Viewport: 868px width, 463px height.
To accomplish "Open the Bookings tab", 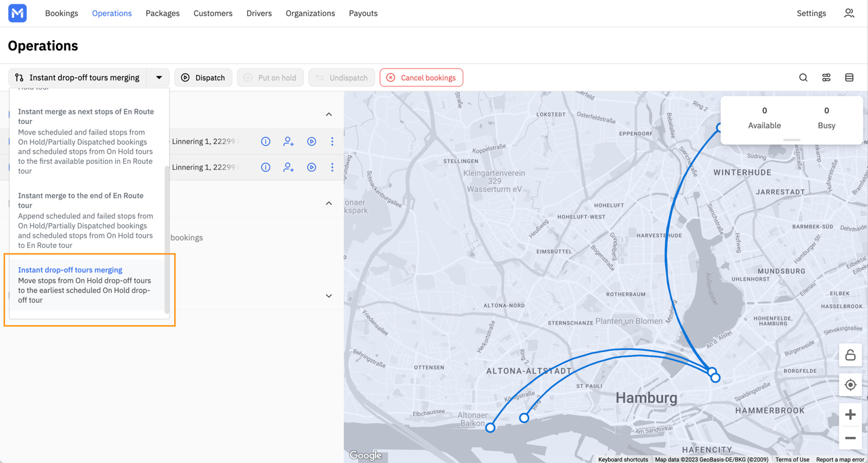I will pos(62,13).
